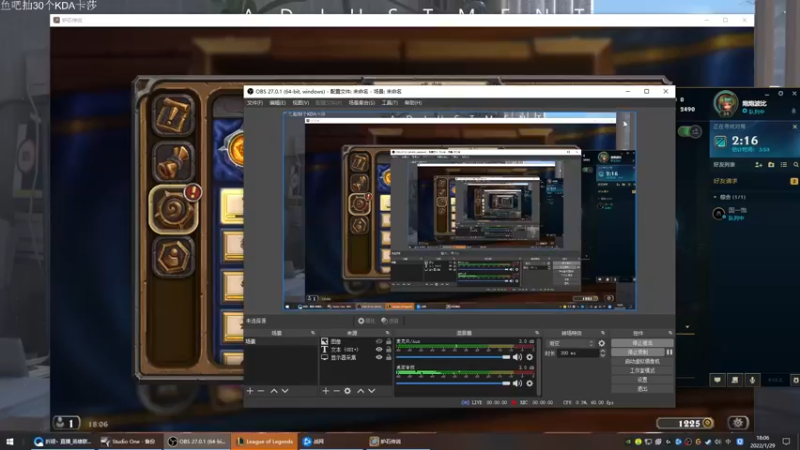The height and width of the screenshot is (450, 800).
Task: Open the chat bubble icon at the League client bottom
Action: point(717,380)
